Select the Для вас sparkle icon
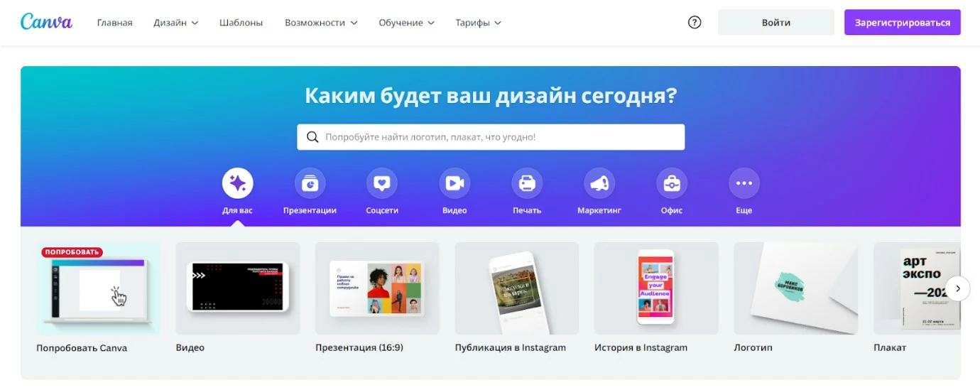 (237, 183)
